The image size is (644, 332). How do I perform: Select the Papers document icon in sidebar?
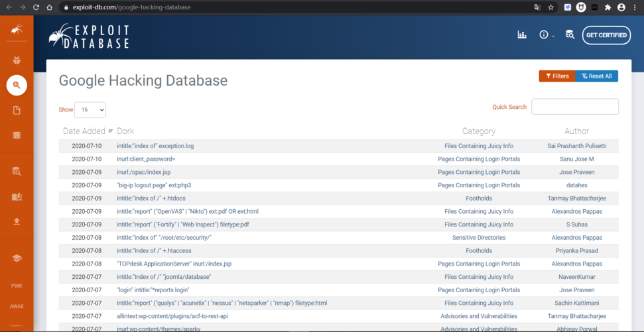click(x=17, y=110)
